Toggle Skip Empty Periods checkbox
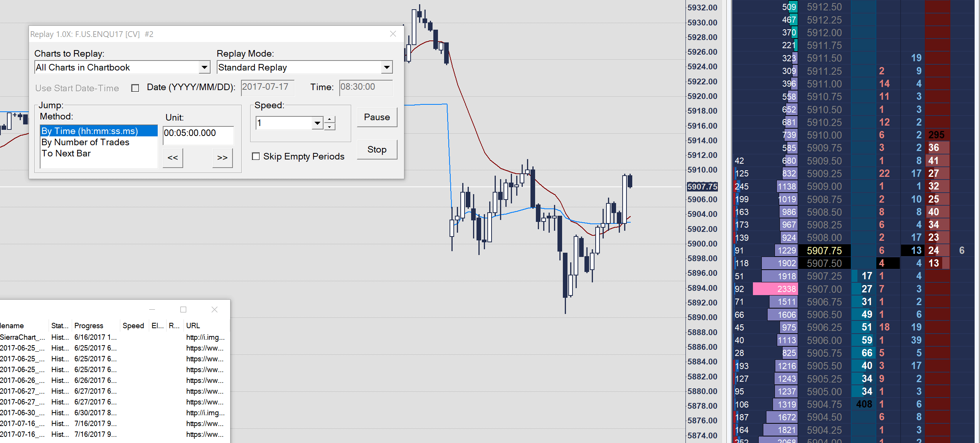This screenshot has width=980, height=443. pyautogui.click(x=256, y=156)
